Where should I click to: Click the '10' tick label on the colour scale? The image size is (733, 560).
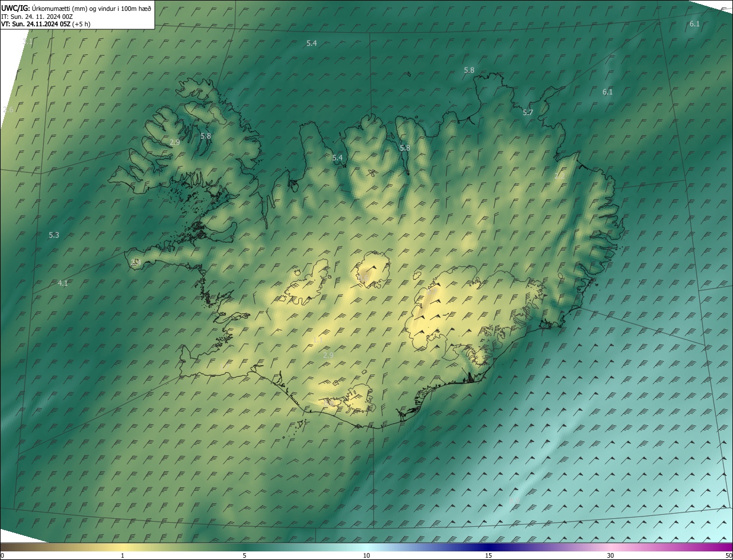click(366, 555)
